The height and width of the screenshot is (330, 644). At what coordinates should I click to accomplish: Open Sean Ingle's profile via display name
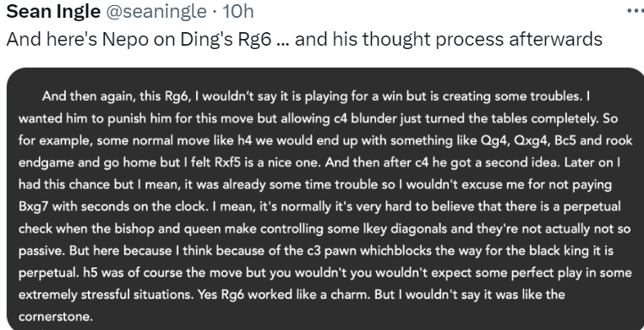[53, 11]
